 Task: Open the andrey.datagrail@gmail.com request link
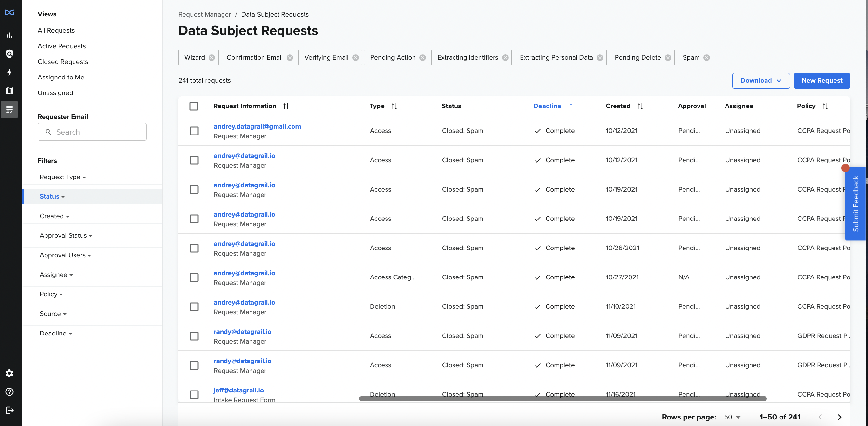pyautogui.click(x=257, y=126)
